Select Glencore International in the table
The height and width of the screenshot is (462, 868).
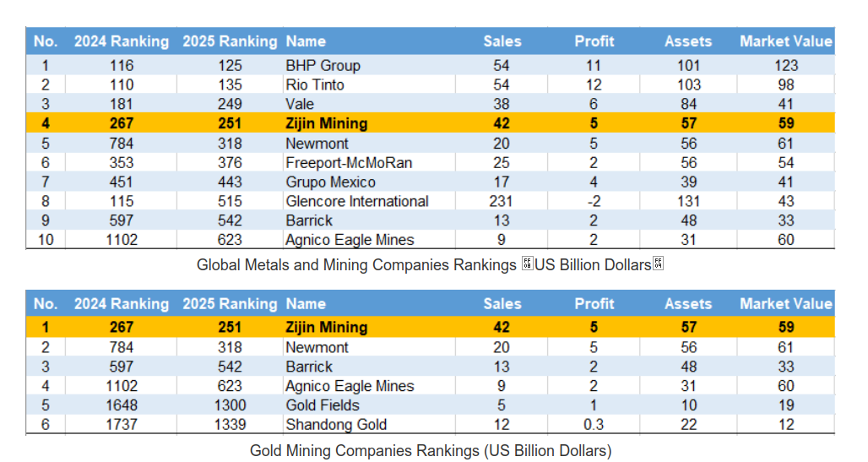click(x=357, y=201)
